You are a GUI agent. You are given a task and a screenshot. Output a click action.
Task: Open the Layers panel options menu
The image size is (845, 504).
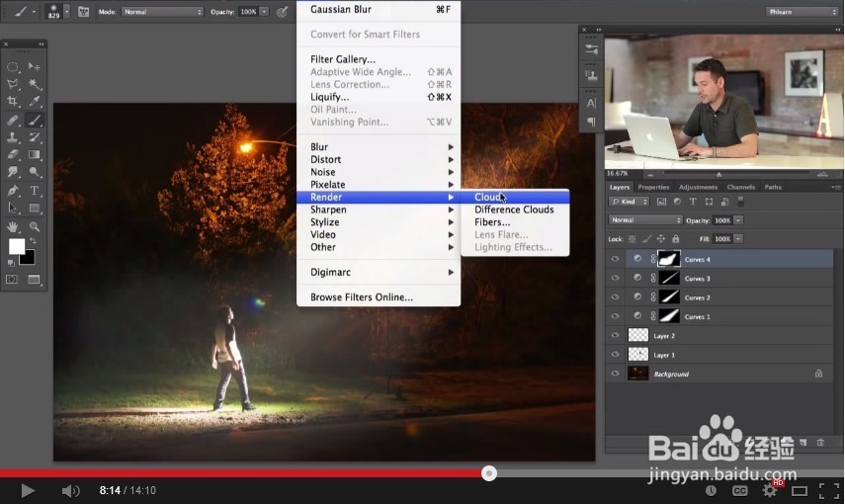point(835,187)
